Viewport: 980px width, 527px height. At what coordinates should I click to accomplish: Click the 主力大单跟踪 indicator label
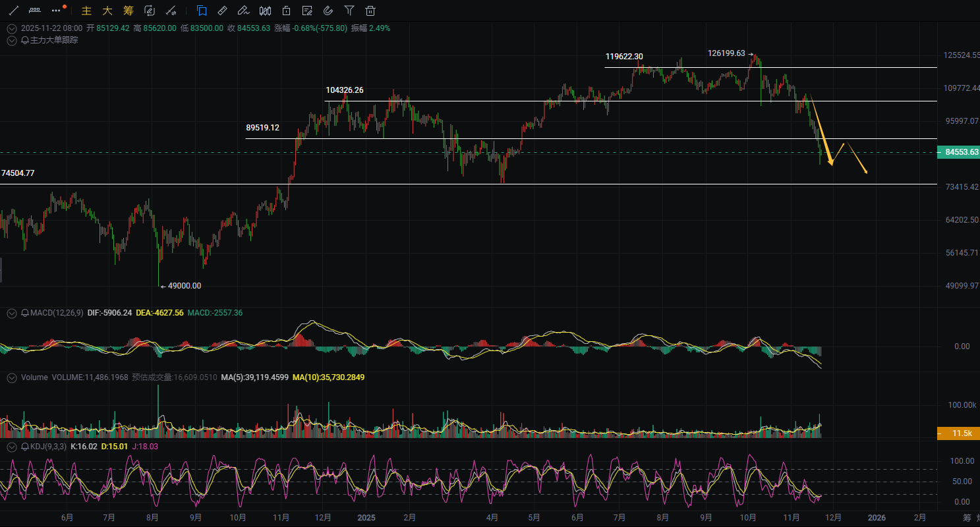(x=53, y=40)
